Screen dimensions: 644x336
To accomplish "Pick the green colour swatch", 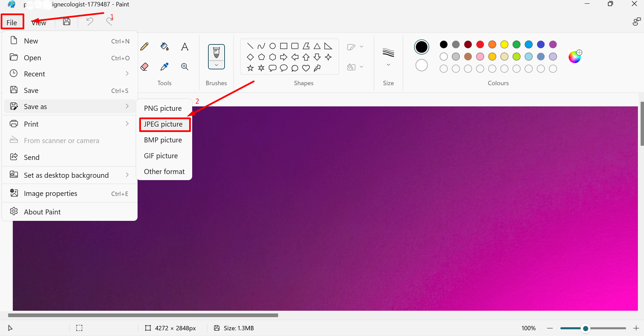I will click(x=517, y=44).
